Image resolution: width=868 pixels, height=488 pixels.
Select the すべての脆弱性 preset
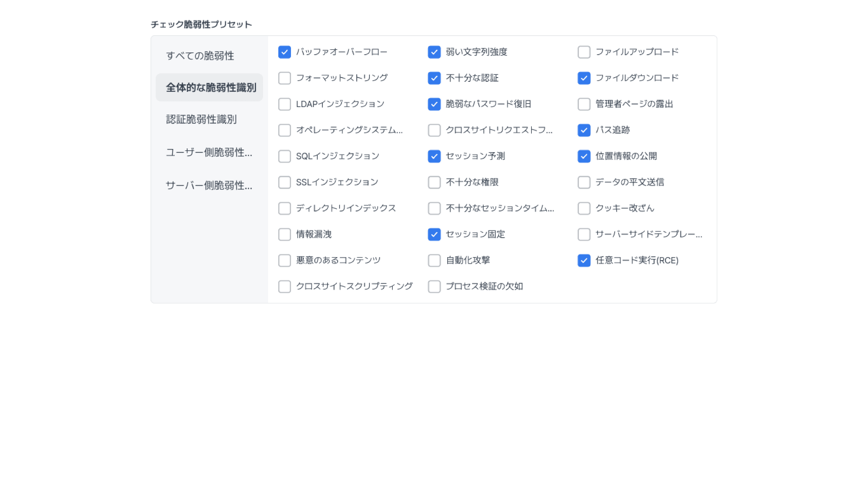[x=209, y=56]
